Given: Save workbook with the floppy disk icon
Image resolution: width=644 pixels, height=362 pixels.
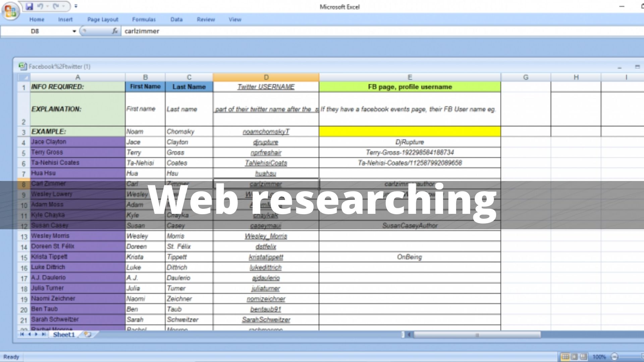Looking at the screenshot, I should click(30, 6).
